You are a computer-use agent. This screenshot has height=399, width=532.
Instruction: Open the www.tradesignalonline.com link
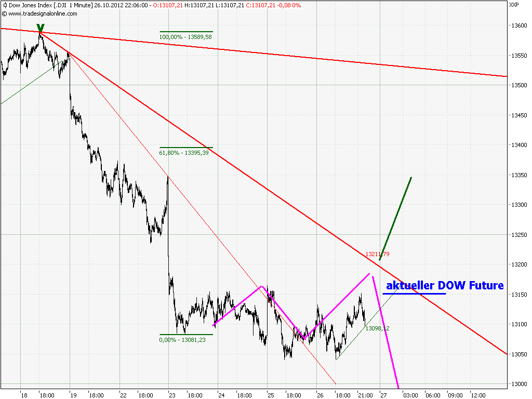[x=42, y=15]
